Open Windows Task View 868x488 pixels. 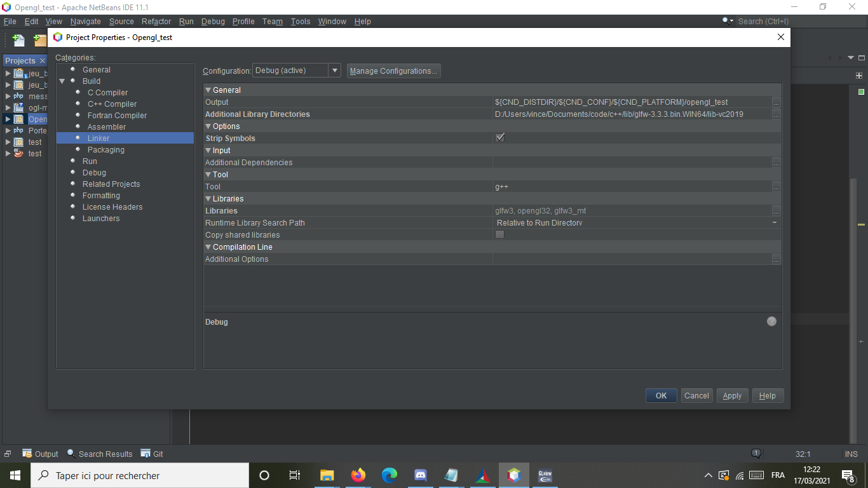(x=295, y=475)
